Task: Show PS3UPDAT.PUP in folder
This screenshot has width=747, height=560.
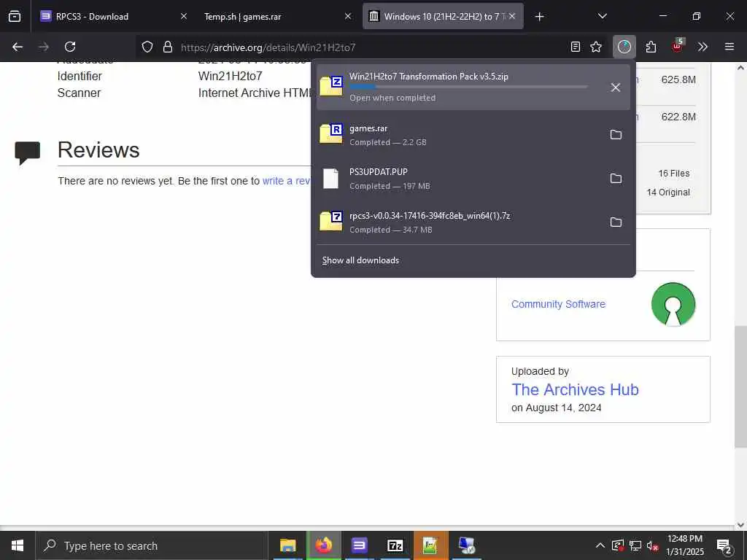Action: point(616,179)
